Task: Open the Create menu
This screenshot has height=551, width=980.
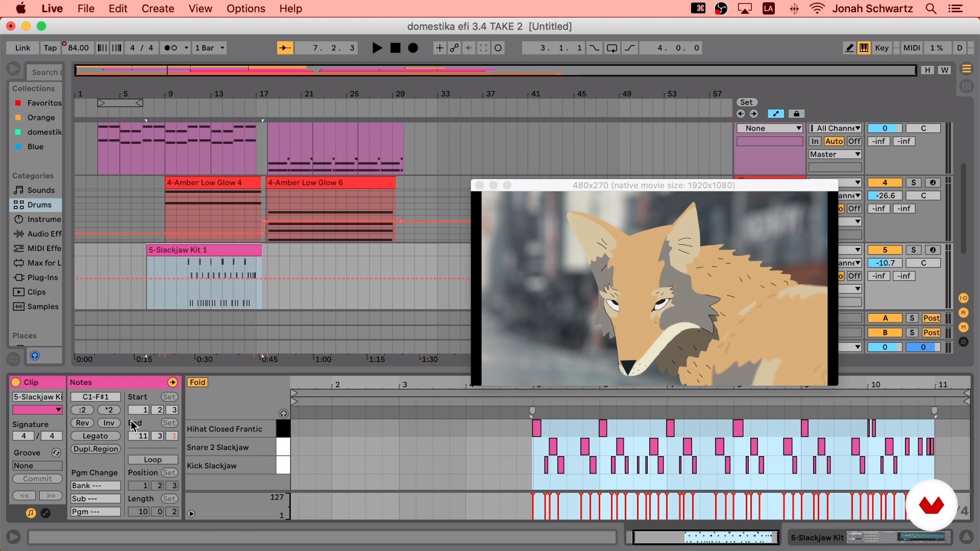Action: (x=158, y=9)
